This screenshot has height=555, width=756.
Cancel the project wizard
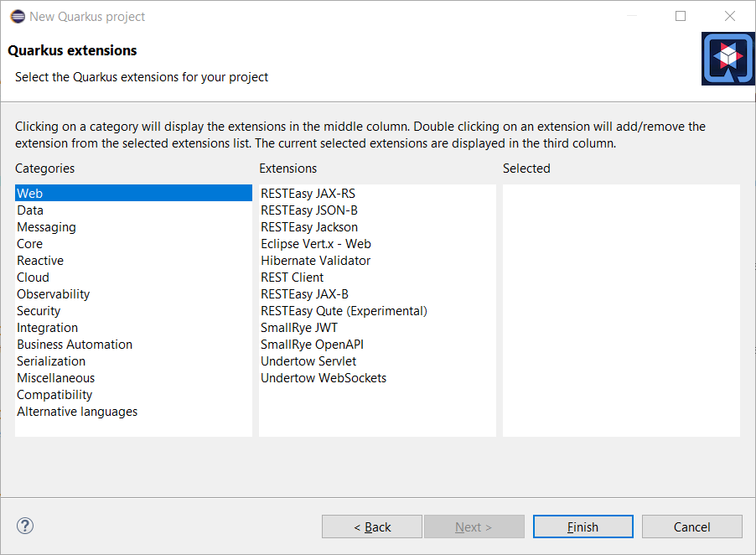tap(691, 526)
